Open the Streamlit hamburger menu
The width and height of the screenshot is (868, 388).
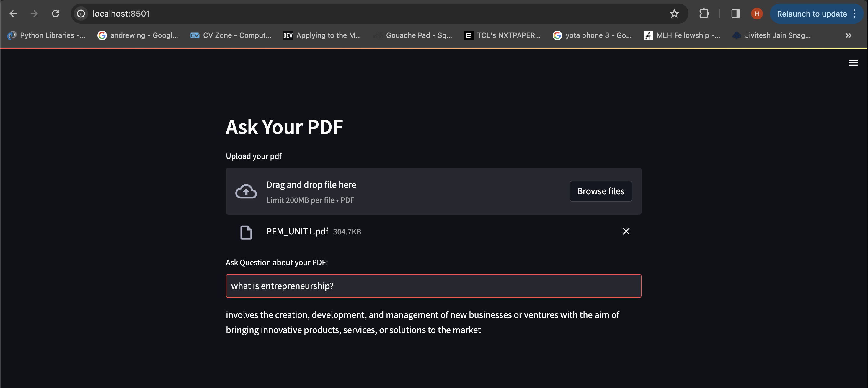pos(853,63)
